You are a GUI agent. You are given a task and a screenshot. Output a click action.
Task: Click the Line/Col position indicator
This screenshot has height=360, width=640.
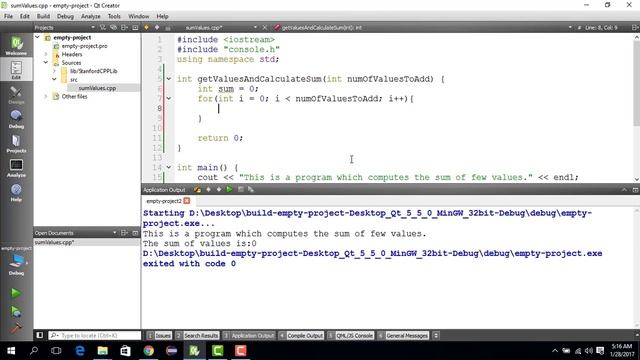[601, 27]
